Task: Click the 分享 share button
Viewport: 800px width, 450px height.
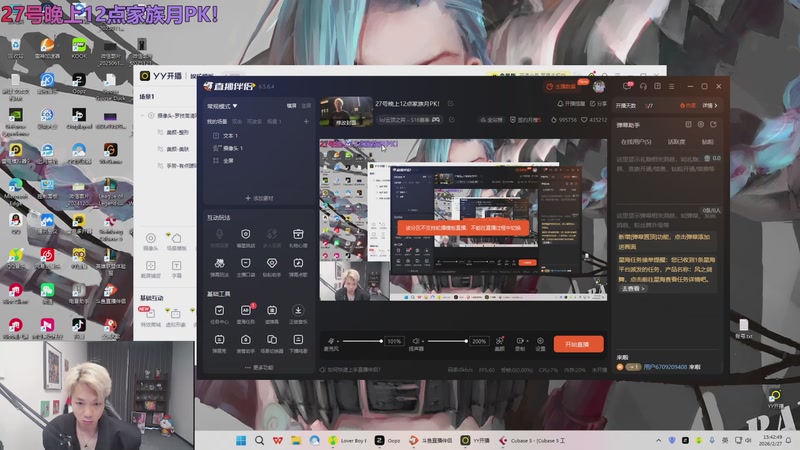Action: (x=598, y=104)
